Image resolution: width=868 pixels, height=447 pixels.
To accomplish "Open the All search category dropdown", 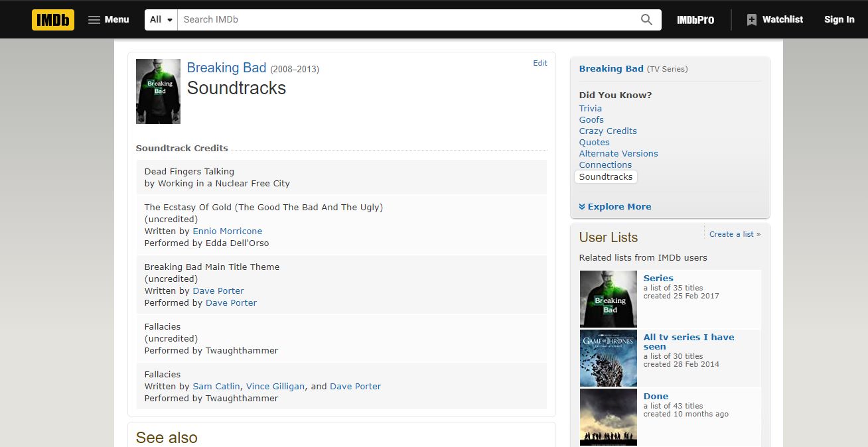I will 161,20.
